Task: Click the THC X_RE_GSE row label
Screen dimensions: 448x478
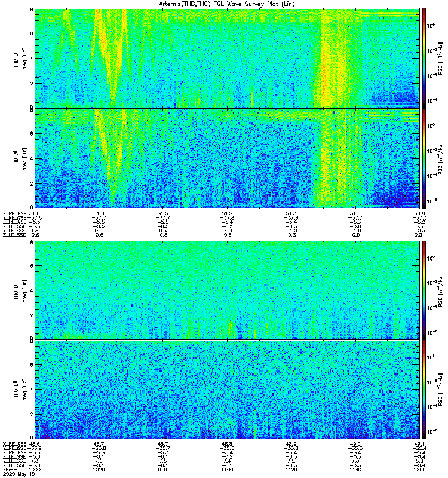Action: pos(14,444)
